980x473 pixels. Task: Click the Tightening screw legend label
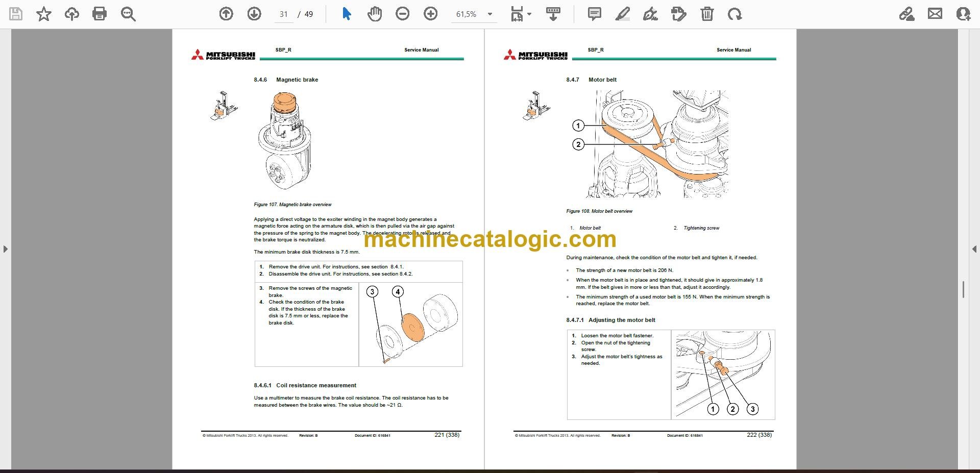(701, 228)
